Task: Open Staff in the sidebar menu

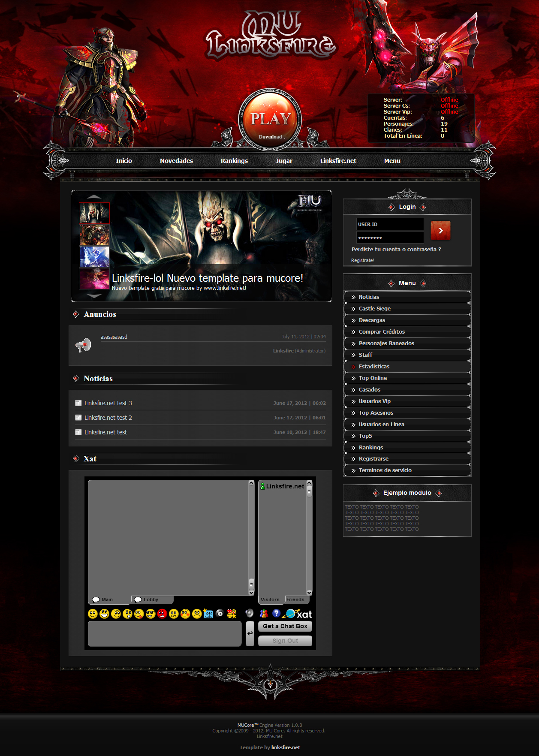Action: 407,355
